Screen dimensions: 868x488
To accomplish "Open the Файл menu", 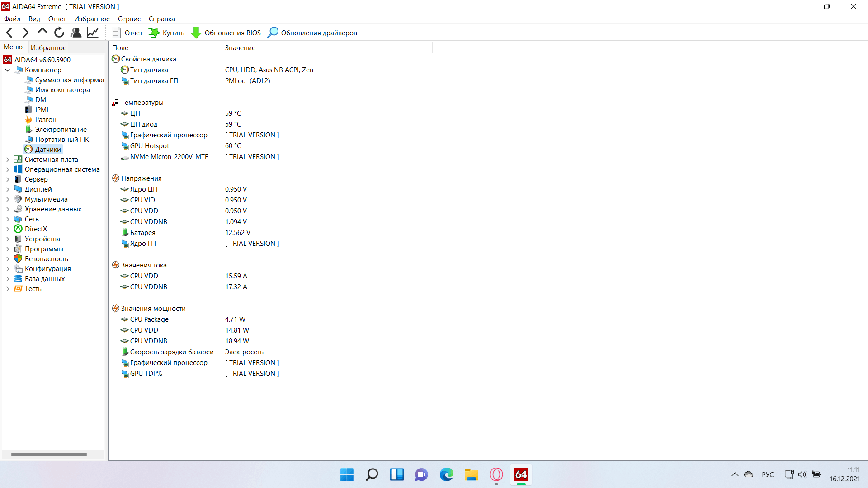I will pos(12,19).
